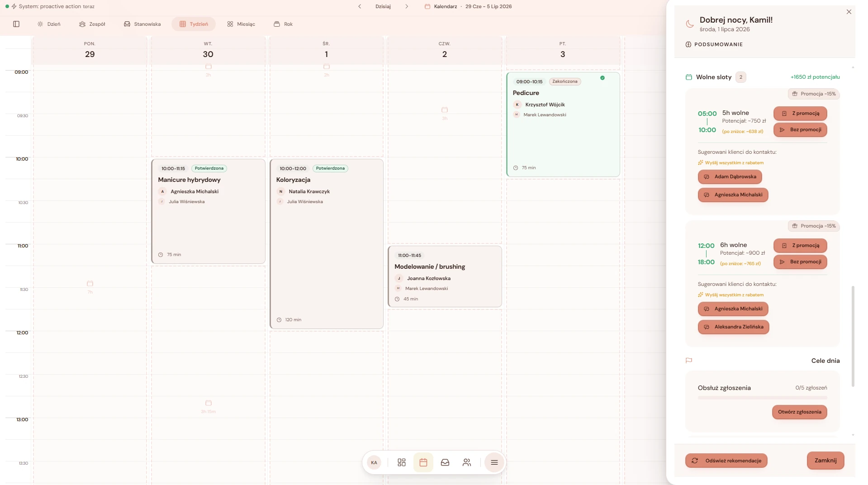Toggle the sidebar panel icon

pyautogui.click(x=16, y=24)
